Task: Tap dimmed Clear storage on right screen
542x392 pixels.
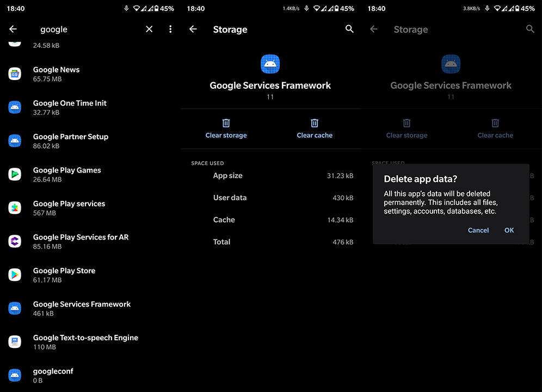Action: (406, 128)
